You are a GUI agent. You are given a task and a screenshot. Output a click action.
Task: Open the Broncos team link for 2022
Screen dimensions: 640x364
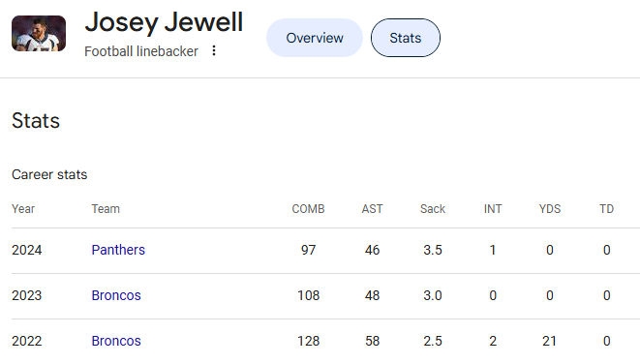(x=116, y=341)
